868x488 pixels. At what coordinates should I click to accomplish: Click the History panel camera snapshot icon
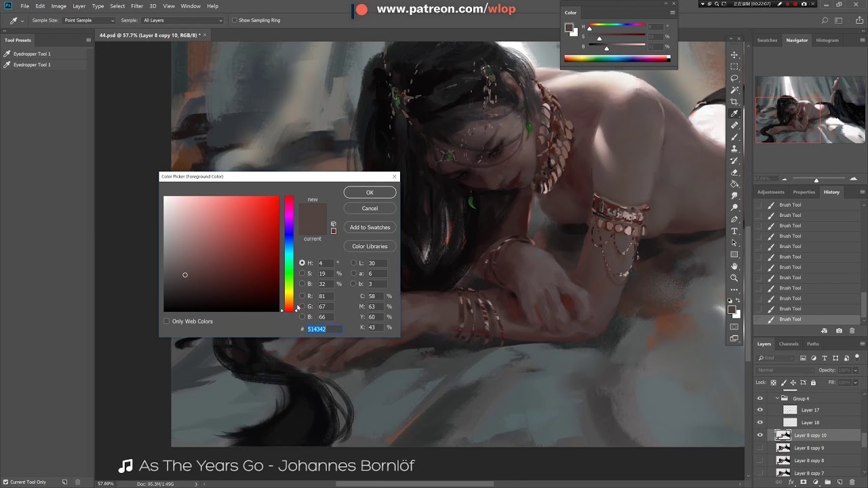tap(839, 331)
